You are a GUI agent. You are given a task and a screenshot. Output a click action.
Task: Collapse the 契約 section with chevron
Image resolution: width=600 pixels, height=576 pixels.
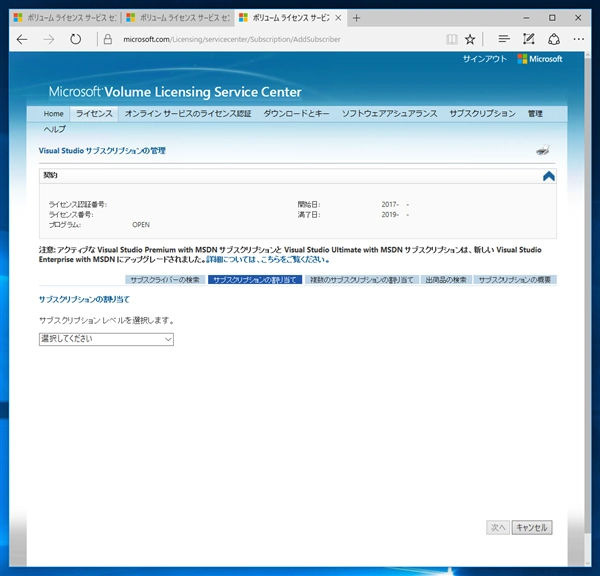point(549,176)
